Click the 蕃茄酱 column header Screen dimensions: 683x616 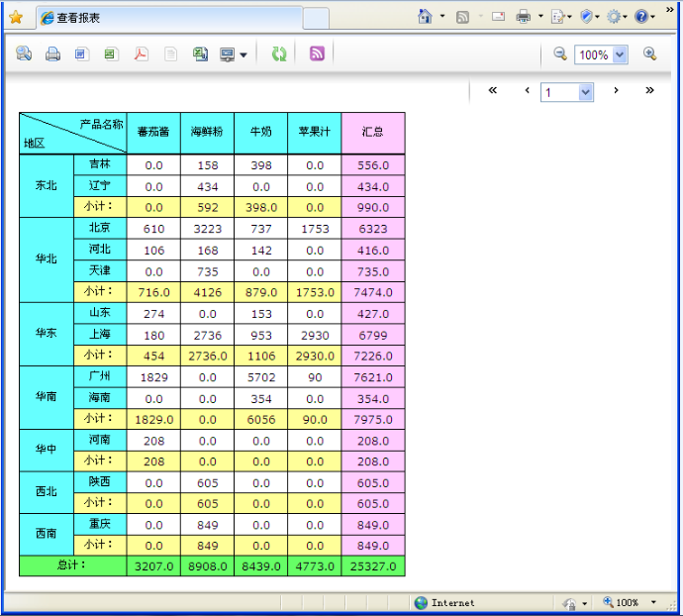(x=153, y=133)
